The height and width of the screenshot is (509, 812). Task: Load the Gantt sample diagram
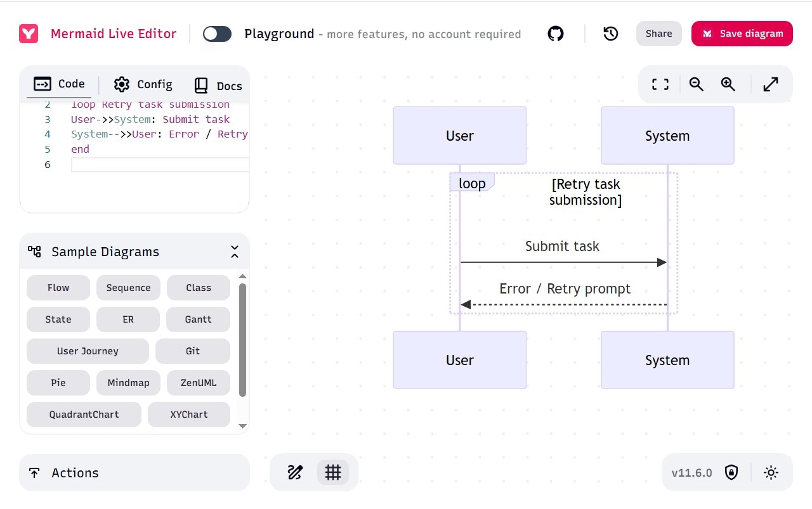click(198, 319)
